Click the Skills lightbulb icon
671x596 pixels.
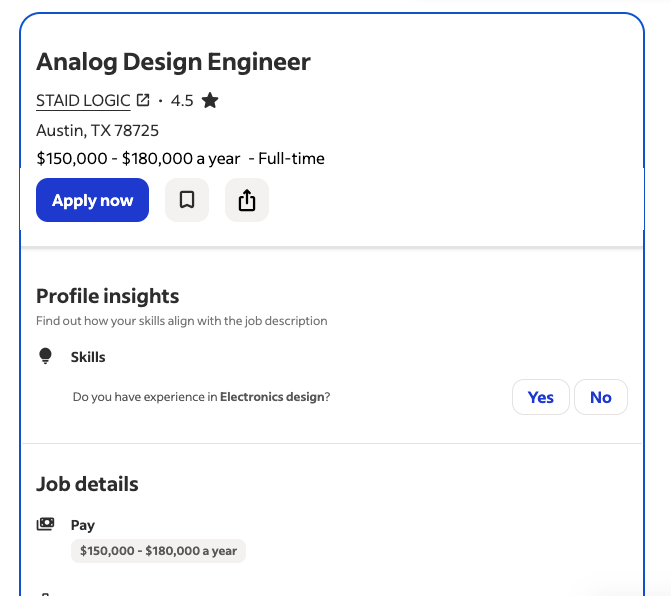[x=45, y=356]
